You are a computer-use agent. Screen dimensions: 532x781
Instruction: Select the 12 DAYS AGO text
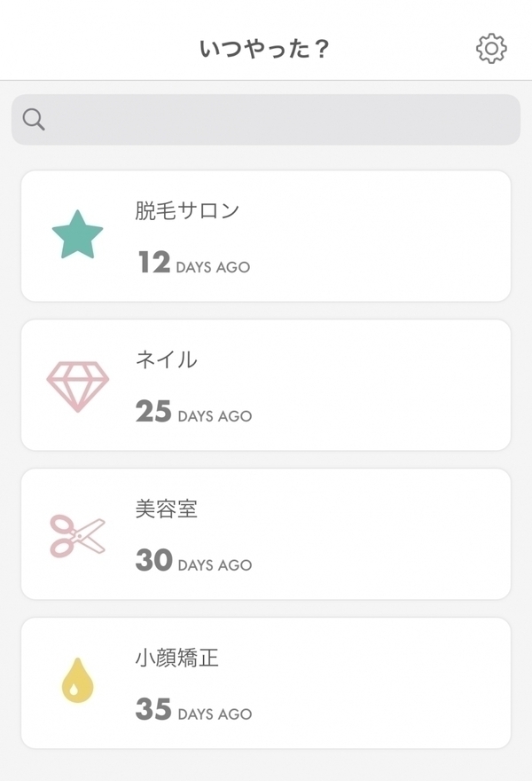click(x=194, y=264)
